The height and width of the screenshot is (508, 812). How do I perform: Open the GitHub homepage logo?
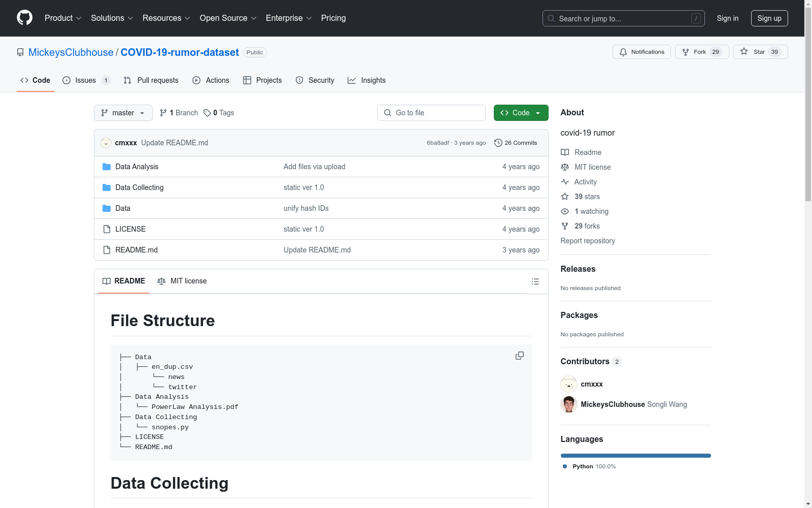(24, 18)
